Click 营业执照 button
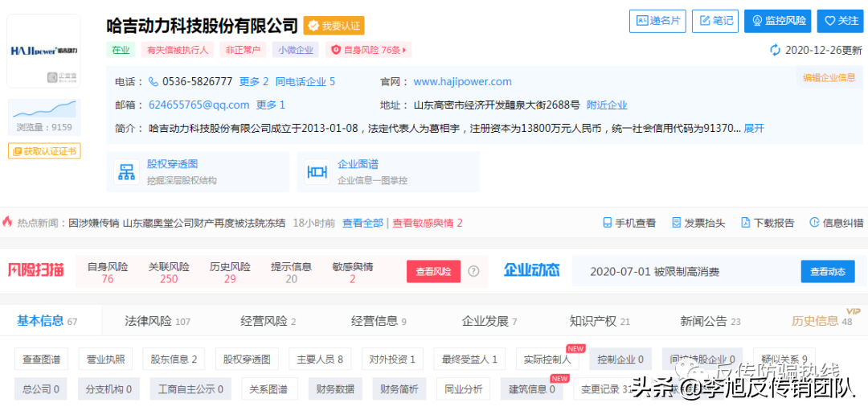The image size is (868, 411). (106, 359)
